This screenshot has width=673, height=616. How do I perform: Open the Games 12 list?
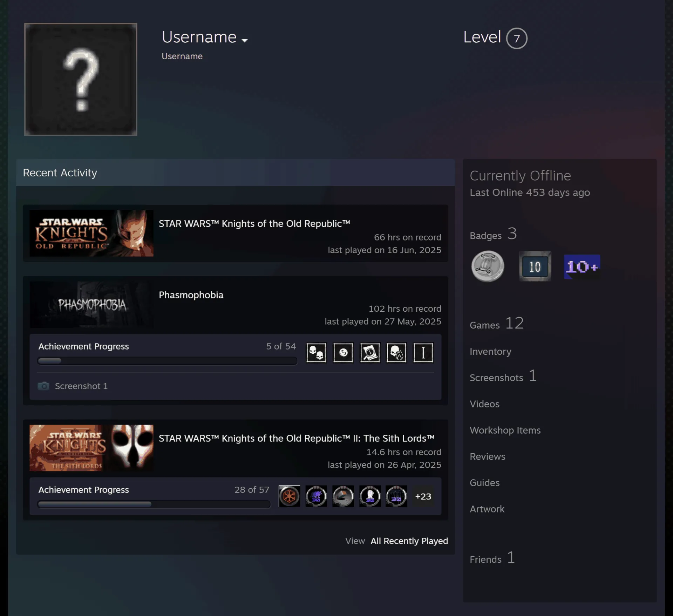[x=497, y=323]
